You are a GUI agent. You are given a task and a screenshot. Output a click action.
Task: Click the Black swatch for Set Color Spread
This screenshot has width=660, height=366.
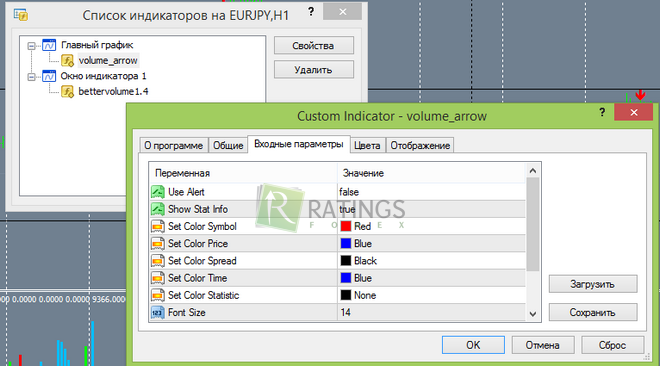pyautogui.click(x=346, y=261)
